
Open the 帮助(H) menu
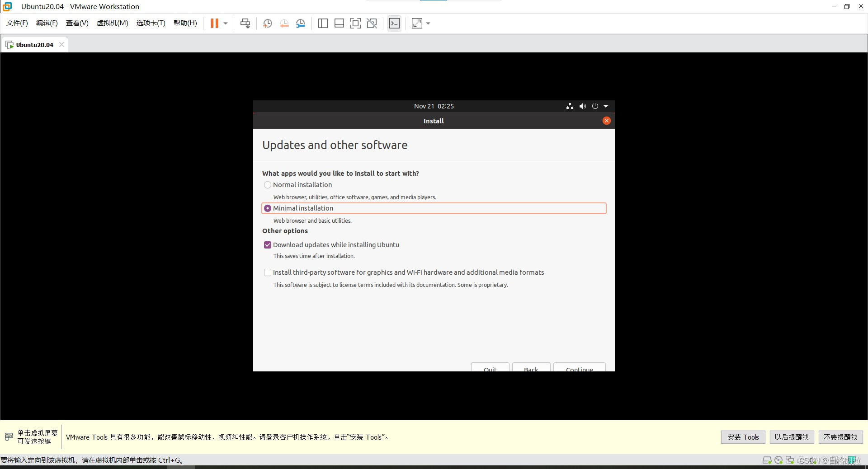coord(185,23)
